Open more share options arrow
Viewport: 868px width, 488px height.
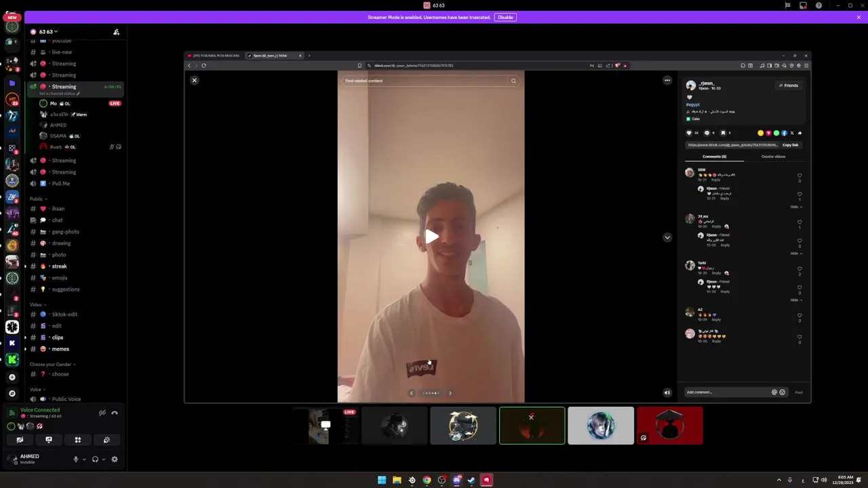tap(800, 133)
